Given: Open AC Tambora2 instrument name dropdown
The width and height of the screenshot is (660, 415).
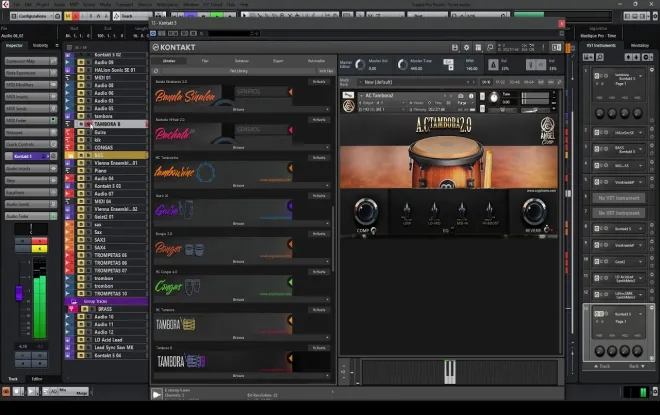Looking at the screenshot, I should coord(361,96).
